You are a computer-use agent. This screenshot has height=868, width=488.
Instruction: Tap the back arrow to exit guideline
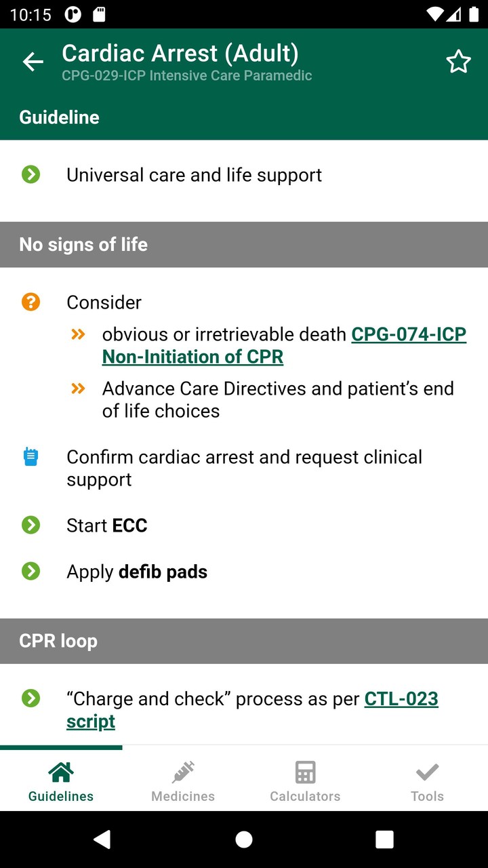click(x=32, y=62)
